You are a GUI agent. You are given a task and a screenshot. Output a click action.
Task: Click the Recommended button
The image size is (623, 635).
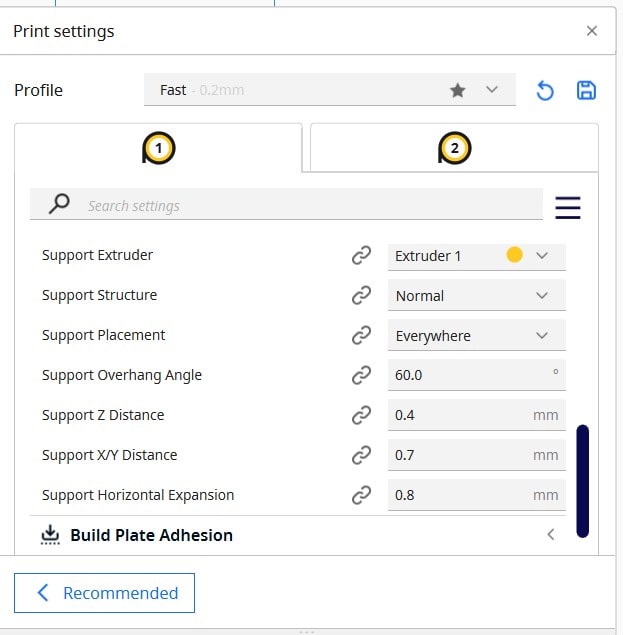tap(105, 593)
